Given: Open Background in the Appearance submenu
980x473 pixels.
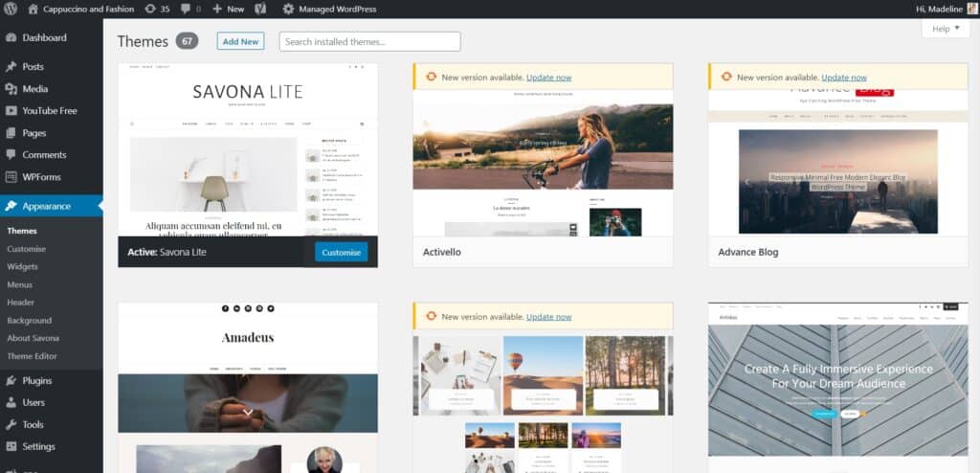Looking at the screenshot, I should coord(30,321).
